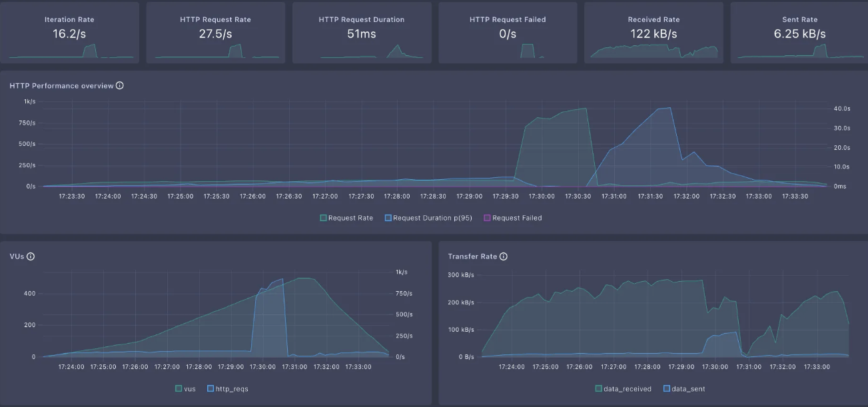Click 17:29:00 label on Transfer Rate axis
The image size is (868, 407).
click(681, 367)
